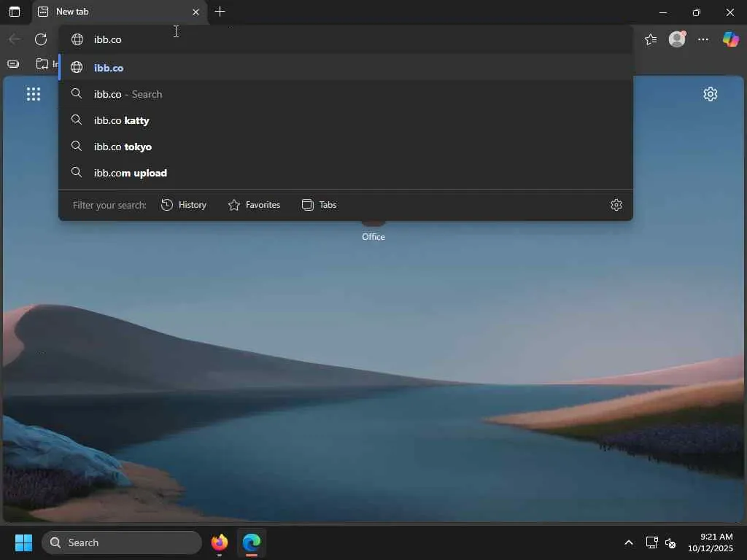Select the highlighted ibb.co site suggestion

346,68
